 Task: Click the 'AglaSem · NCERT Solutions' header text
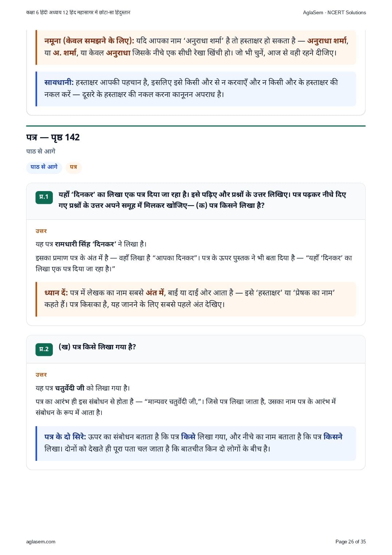[334, 12]
